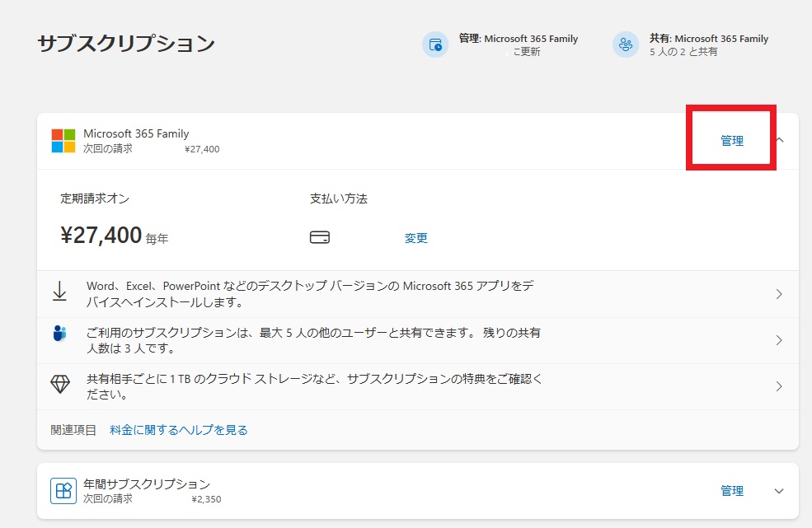The image size is (812, 528).
Task: Click the download arrow icon for app install
Action: (x=59, y=292)
